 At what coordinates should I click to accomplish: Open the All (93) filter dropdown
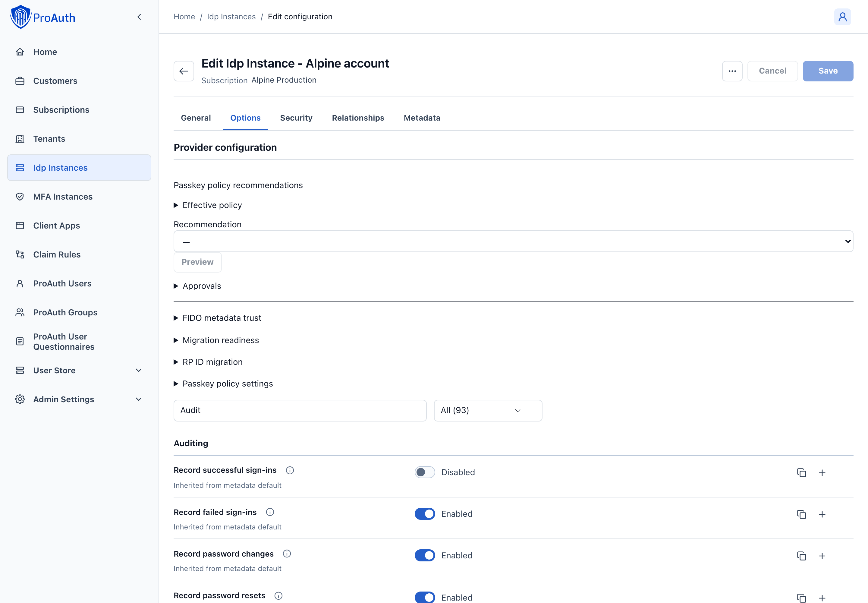[488, 411]
